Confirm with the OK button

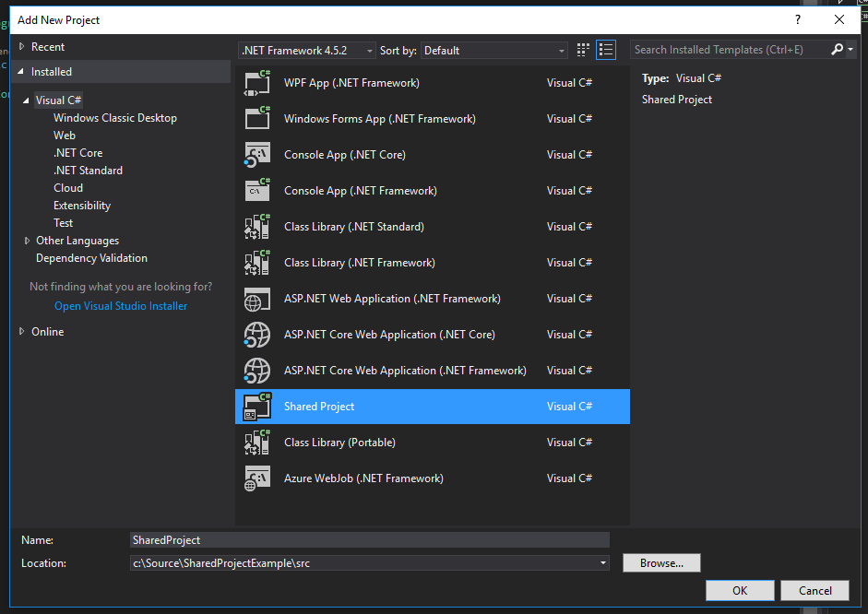(740, 590)
